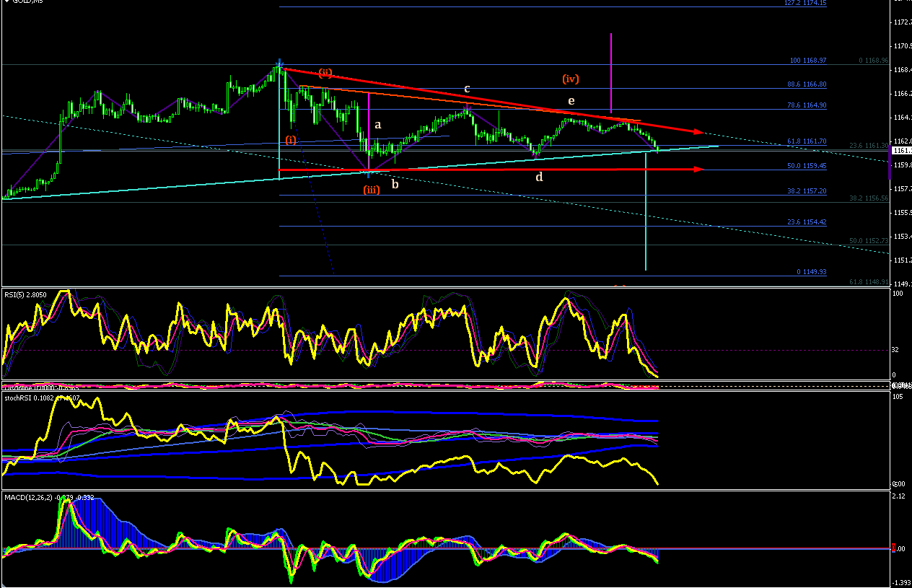Click the 32 level on the RSI scale
This screenshot has height=588, width=912.
pos(894,350)
